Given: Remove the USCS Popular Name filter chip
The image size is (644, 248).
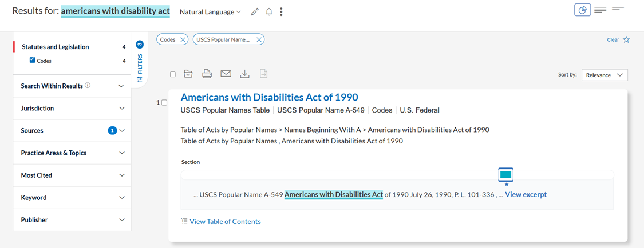Looking at the screenshot, I should (259, 40).
